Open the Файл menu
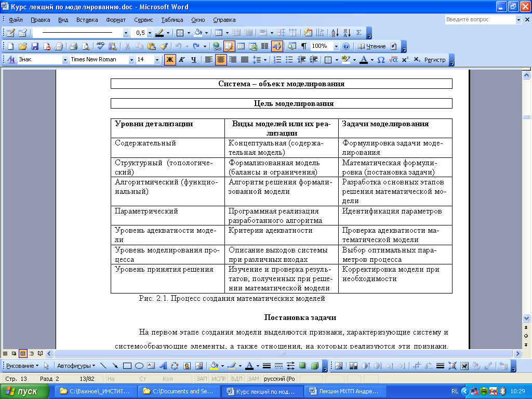The image size is (532, 399). [16, 20]
